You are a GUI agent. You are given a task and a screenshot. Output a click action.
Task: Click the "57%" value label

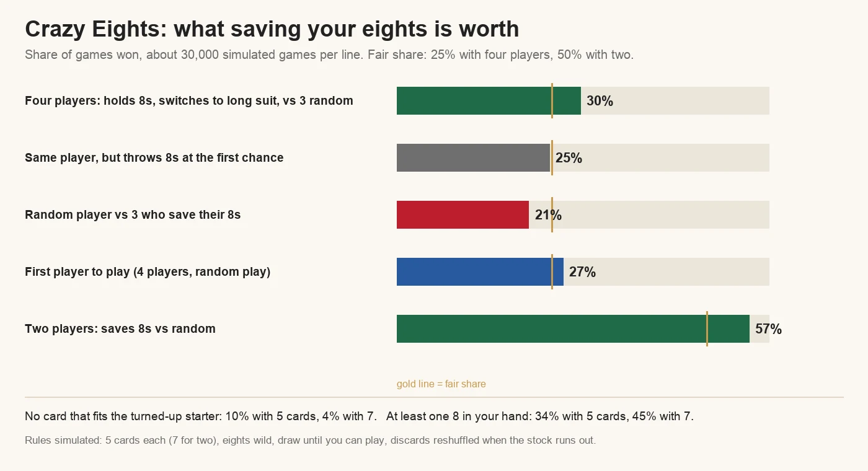pos(768,329)
